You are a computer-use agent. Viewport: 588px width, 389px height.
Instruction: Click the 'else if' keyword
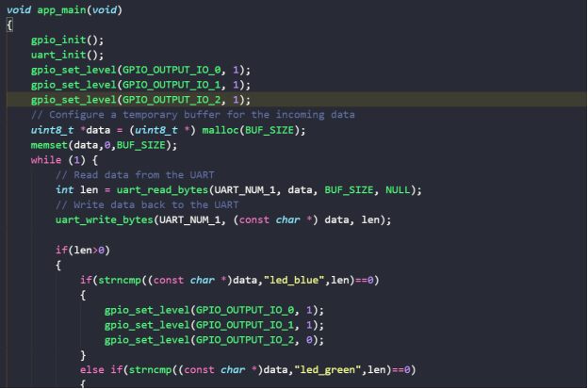click(x=101, y=370)
